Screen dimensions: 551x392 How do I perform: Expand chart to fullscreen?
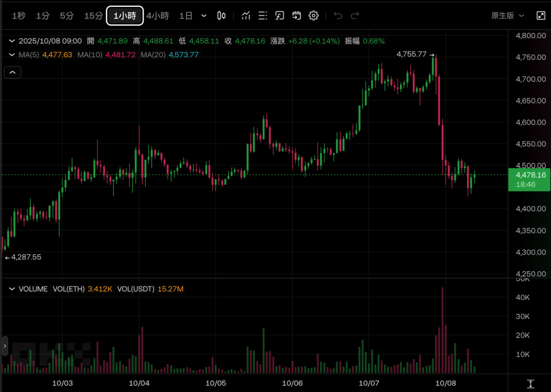point(541,16)
